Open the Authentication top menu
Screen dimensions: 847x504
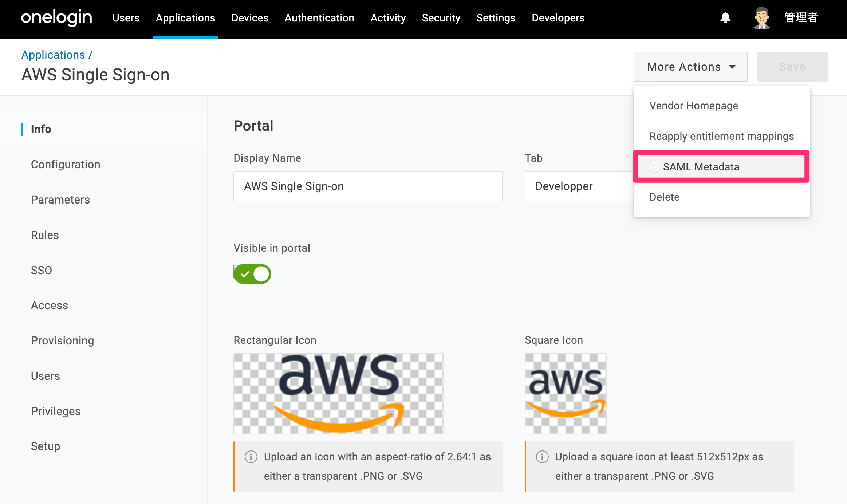[x=319, y=18]
